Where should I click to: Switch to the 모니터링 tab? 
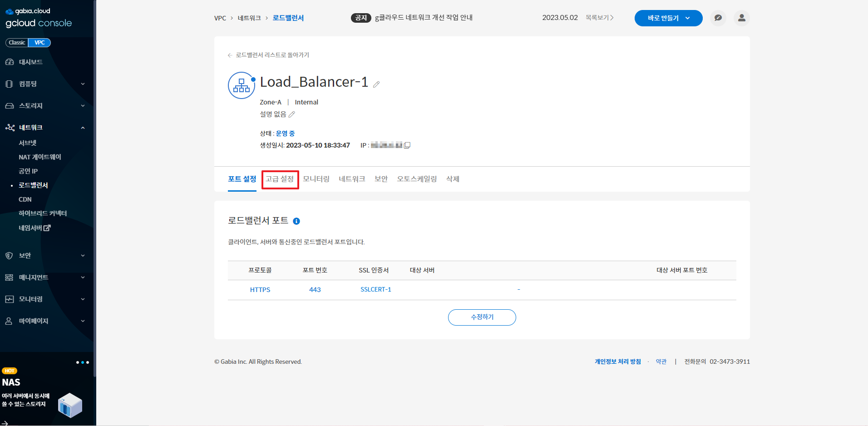point(316,179)
